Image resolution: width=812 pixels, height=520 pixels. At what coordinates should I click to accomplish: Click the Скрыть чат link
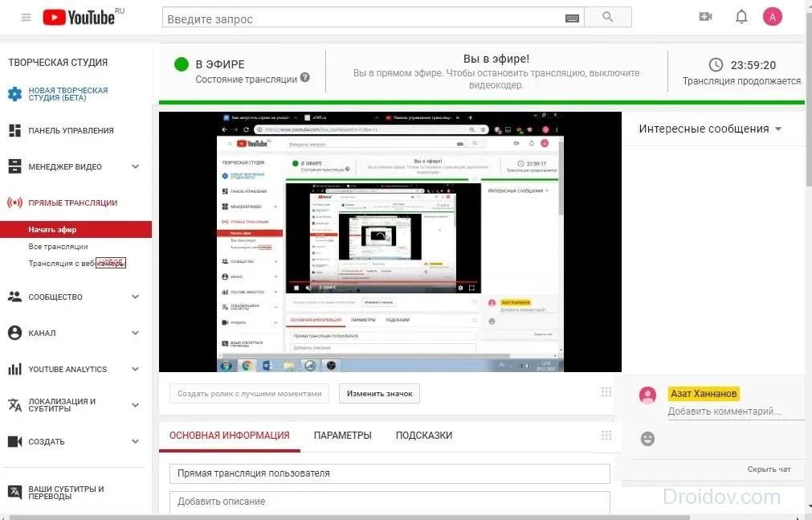(769, 469)
